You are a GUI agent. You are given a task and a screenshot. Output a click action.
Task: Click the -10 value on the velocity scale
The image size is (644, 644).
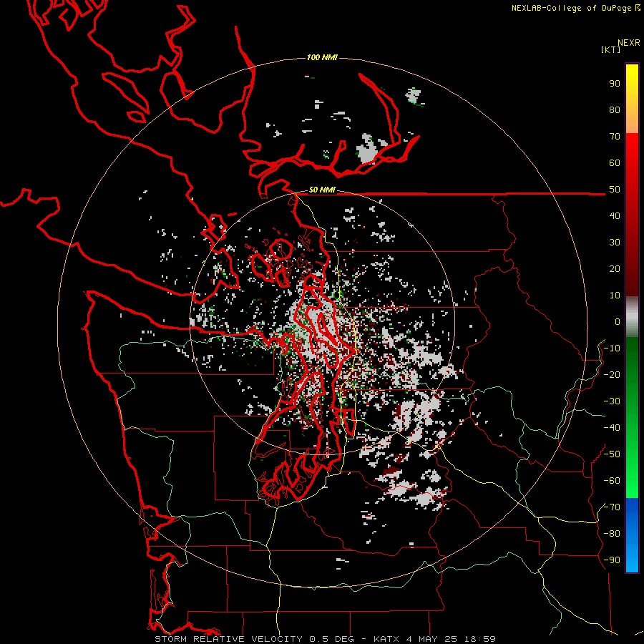[x=612, y=348]
